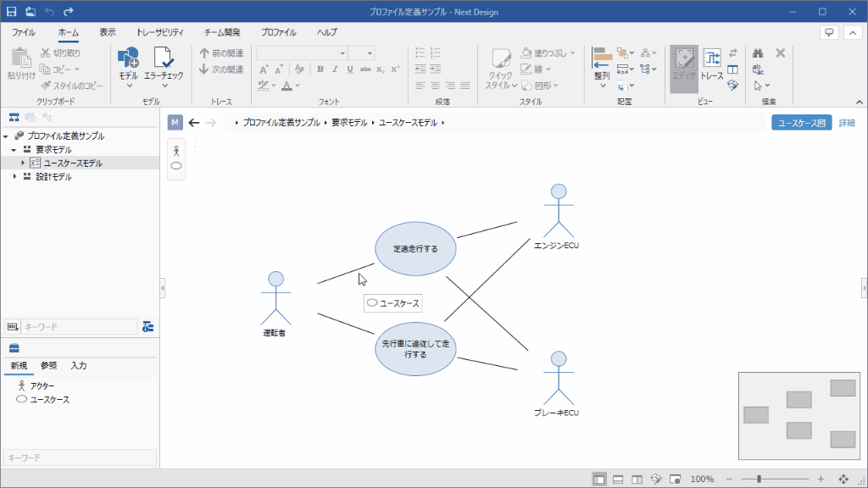The image size is (868, 488).
Task: Click the model navigator tree icon
Action: point(14,117)
